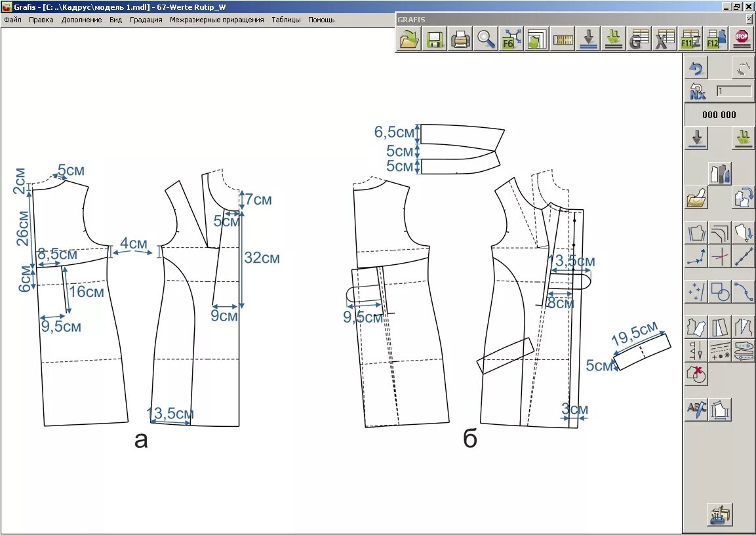Image resolution: width=756 pixels, height=535 pixels.
Task: Select the sleeve pieces with arrows tool
Action: [x=743, y=350]
